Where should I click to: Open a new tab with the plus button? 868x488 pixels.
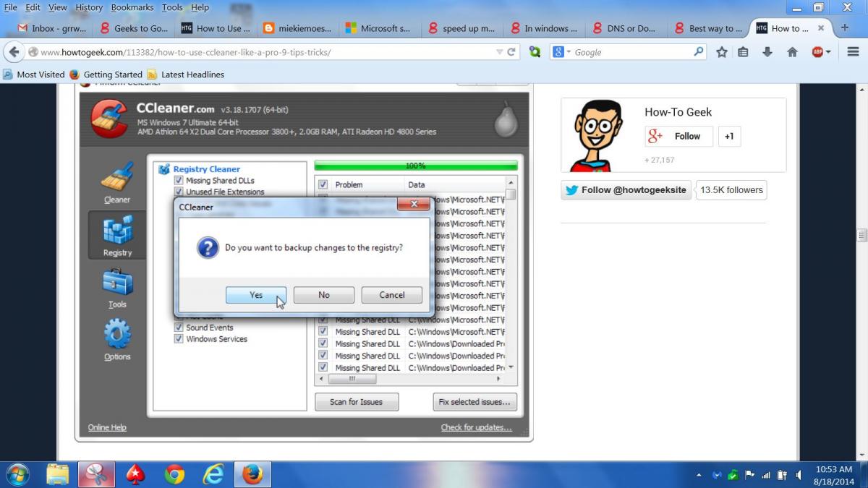(x=844, y=28)
